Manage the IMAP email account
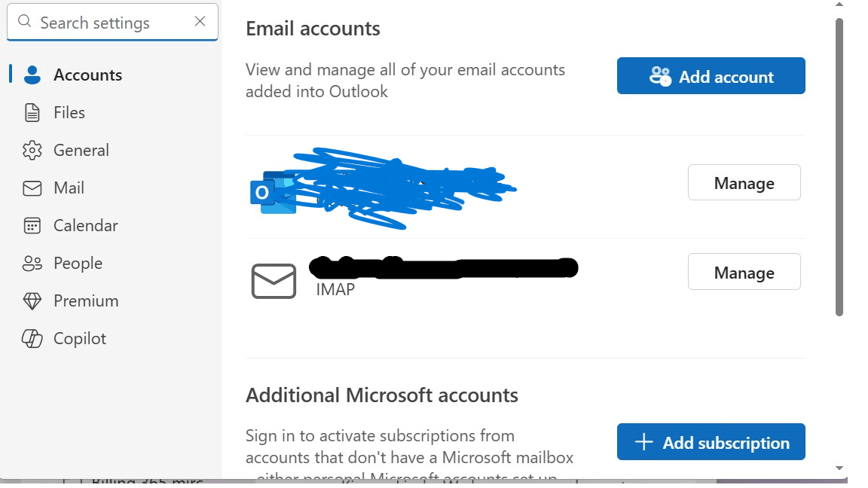The width and height of the screenshot is (868, 488). click(744, 272)
